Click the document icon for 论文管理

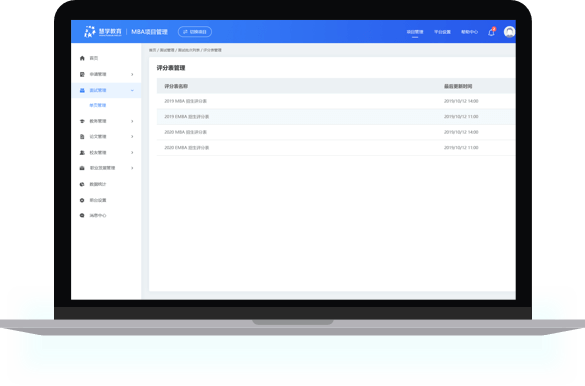(82, 137)
